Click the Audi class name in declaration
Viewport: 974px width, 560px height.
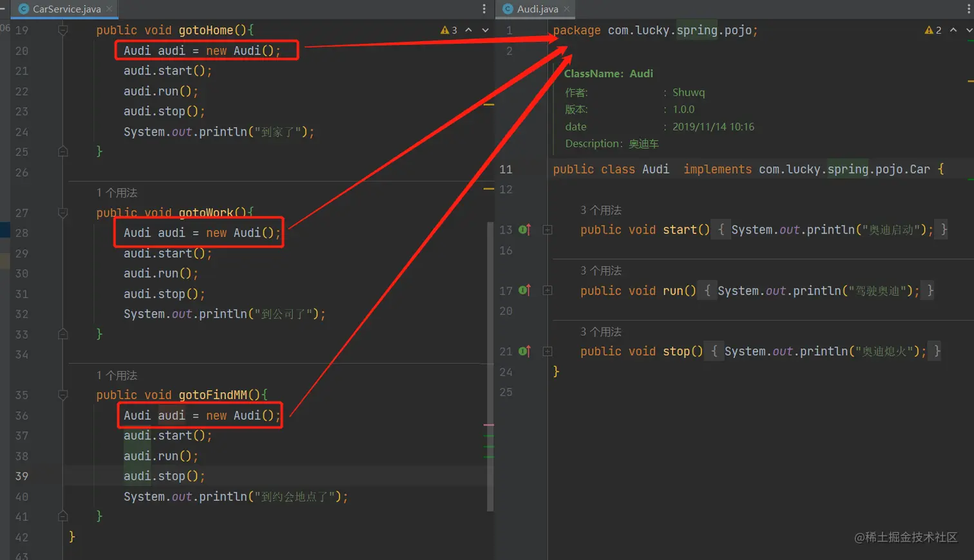coord(656,169)
